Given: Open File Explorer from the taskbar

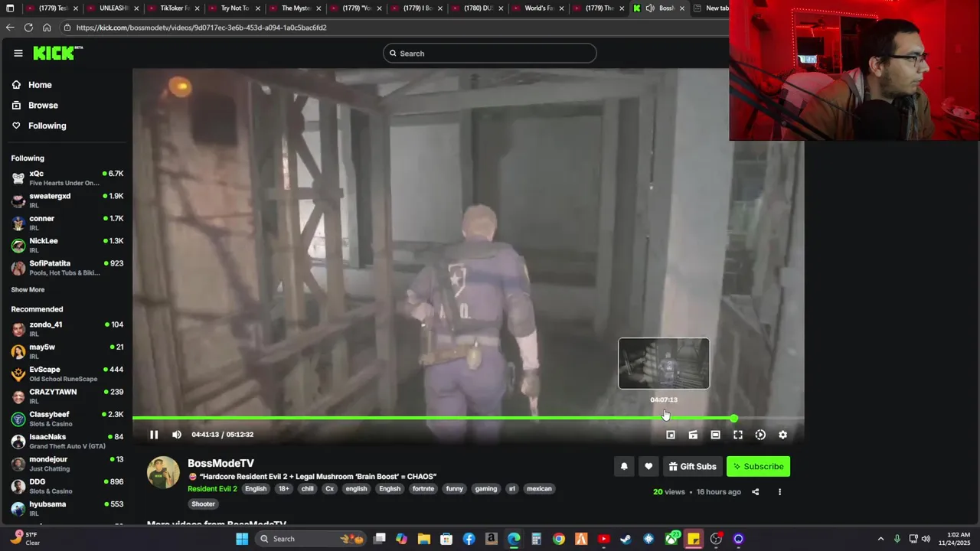Looking at the screenshot, I should [x=423, y=539].
